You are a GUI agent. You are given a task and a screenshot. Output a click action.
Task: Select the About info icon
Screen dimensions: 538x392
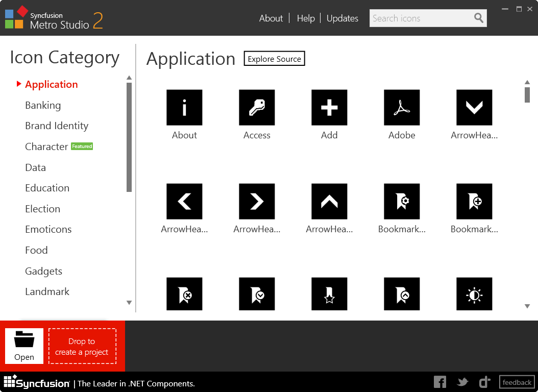point(184,107)
